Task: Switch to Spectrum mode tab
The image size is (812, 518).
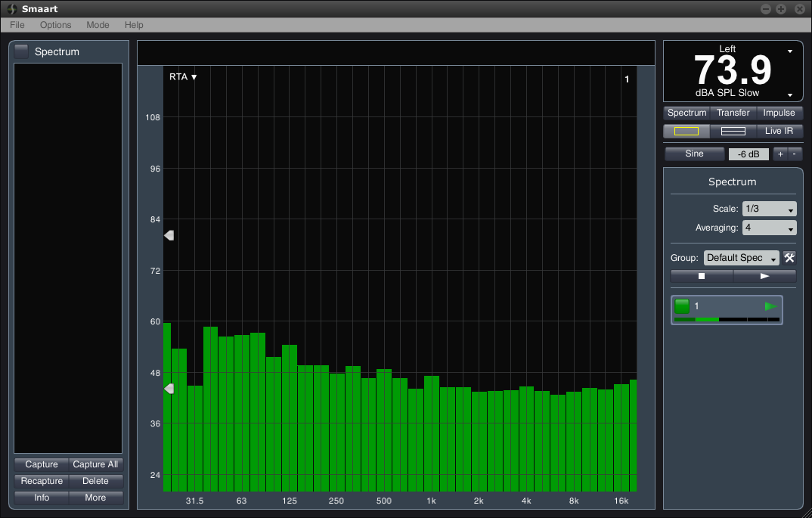Action: point(686,113)
